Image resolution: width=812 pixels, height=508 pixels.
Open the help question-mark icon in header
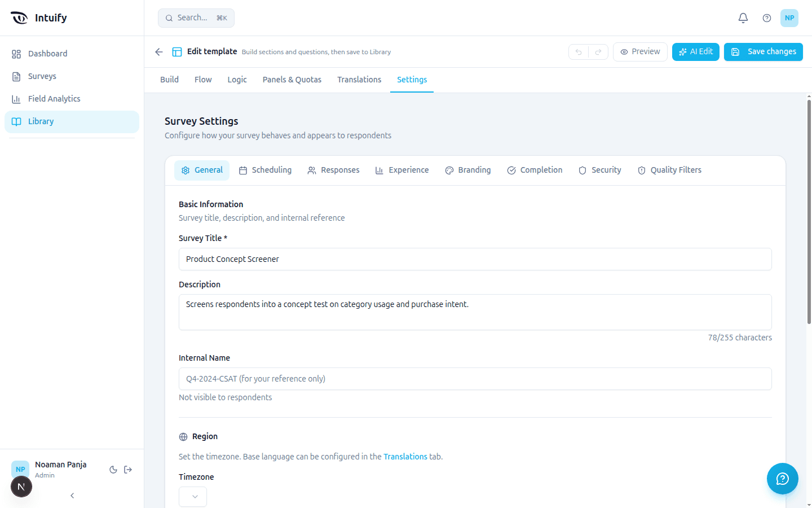tap(767, 18)
